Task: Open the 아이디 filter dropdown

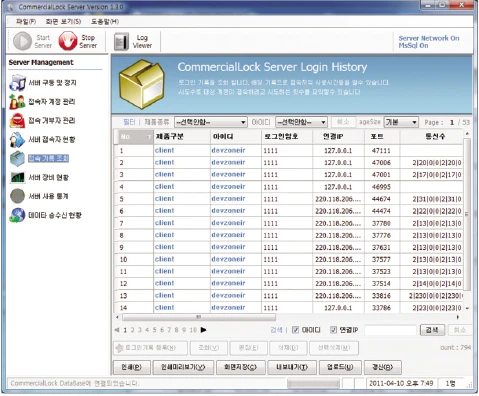Action: click(301, 122)
